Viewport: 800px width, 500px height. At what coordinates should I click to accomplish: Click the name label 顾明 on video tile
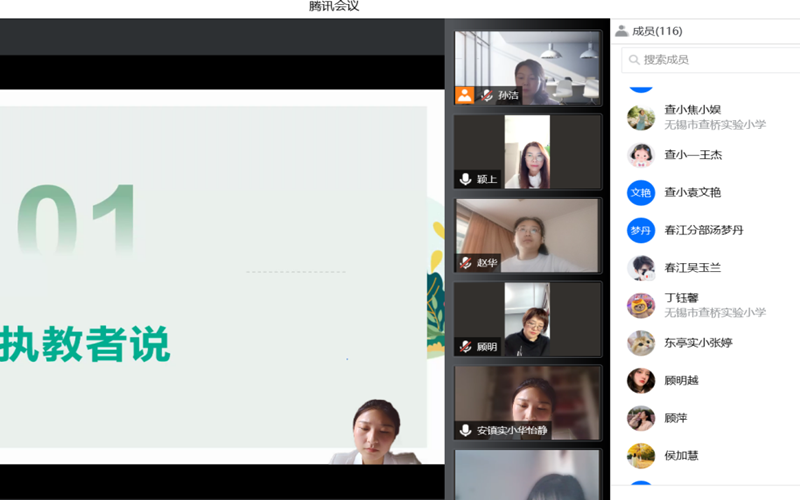[x=487, y=346]
